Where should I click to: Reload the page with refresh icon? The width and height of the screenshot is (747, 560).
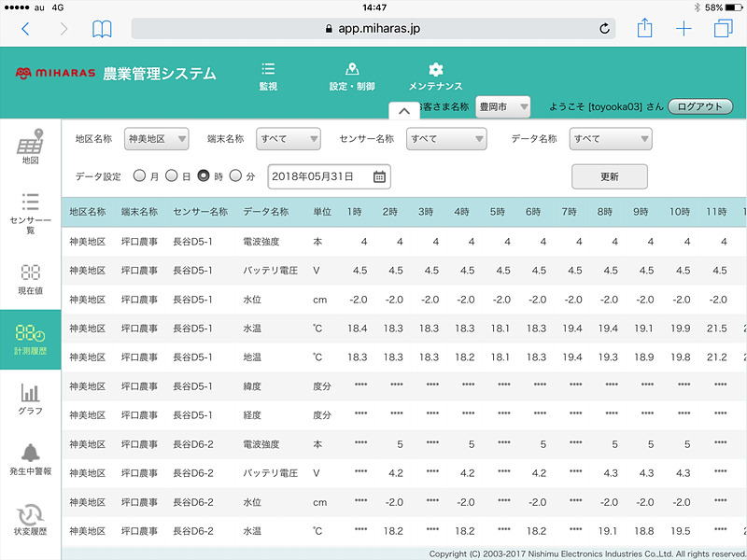[x=604, y=29]
